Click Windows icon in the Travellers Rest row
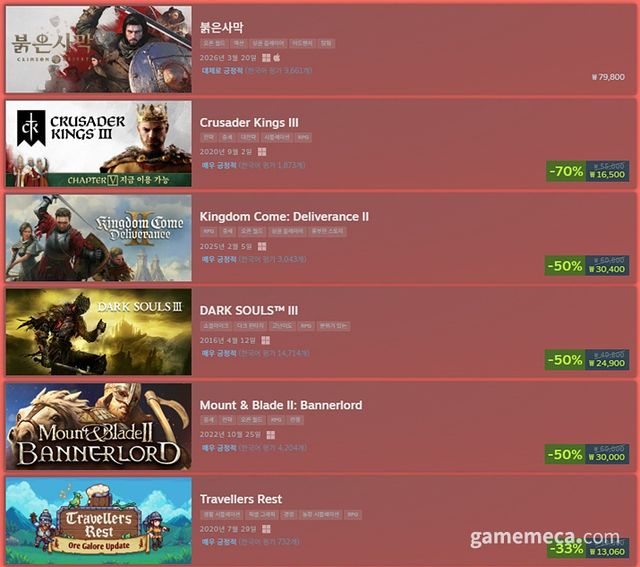The image size is (640, 567). 266,529
